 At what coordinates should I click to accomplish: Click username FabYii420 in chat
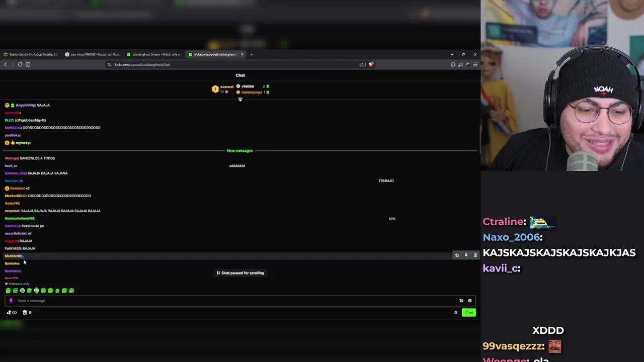(x=13, y=248)
